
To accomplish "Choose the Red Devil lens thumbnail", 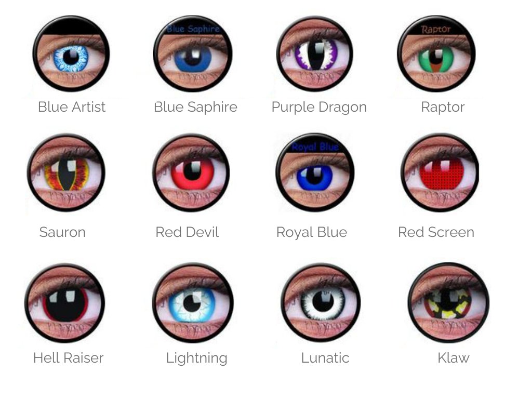I will 191,172.
